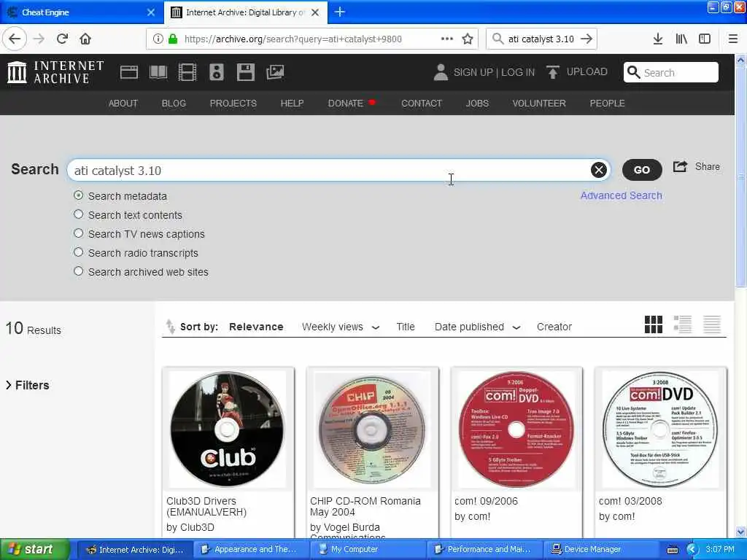Image resolution: width=747 pixels, height=560 pixels.
Task: Click the Internet Archive logo
Action: [x=55, y=72]
